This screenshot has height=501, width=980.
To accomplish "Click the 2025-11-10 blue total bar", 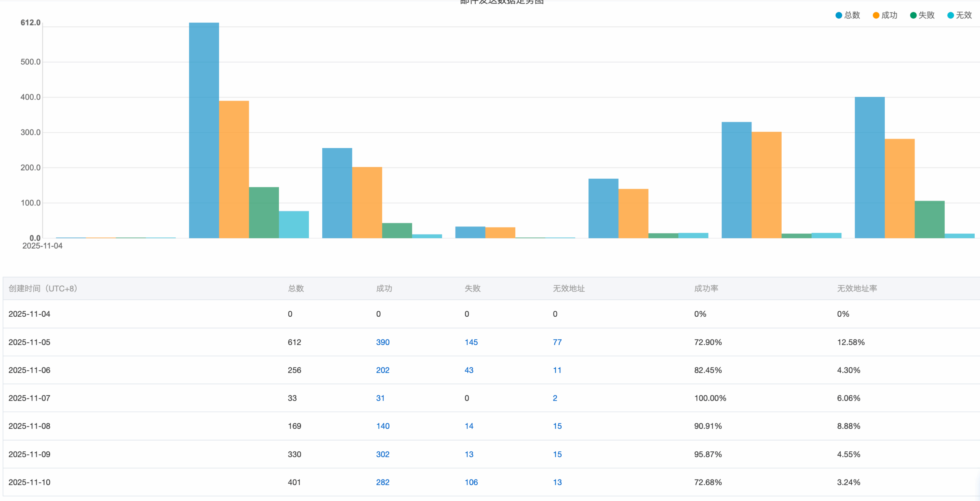I will pyautogui.click(x=869, y=167).
